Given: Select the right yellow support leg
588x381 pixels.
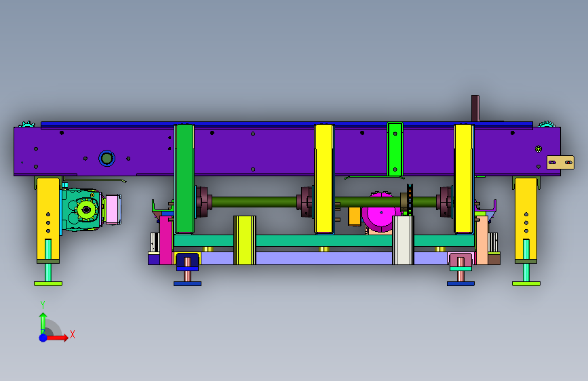Looking at the screenshot, I should pos(526,220).
